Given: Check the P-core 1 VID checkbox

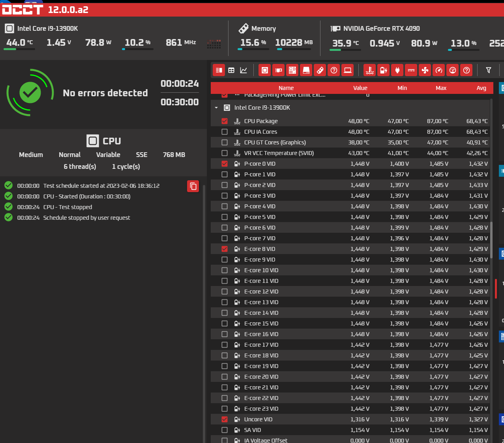Looking at the screenshot, I should [x=225, y=174].
